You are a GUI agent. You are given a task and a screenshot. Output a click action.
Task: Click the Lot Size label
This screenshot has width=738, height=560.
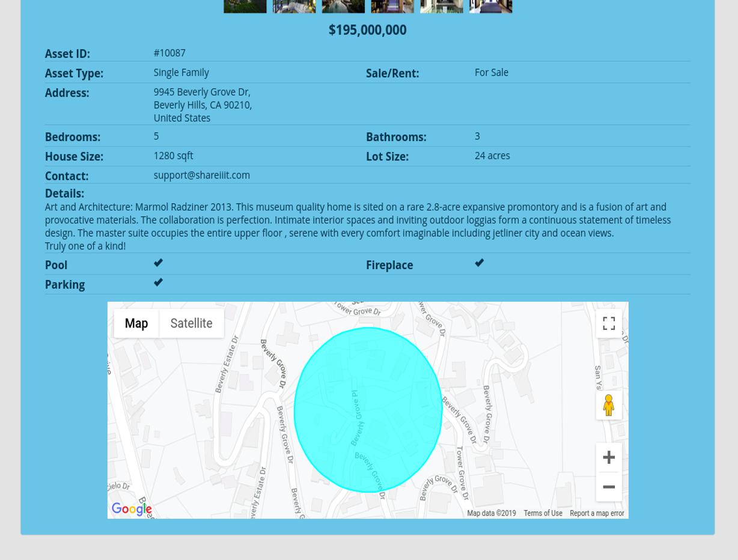[x=387, y=156]
